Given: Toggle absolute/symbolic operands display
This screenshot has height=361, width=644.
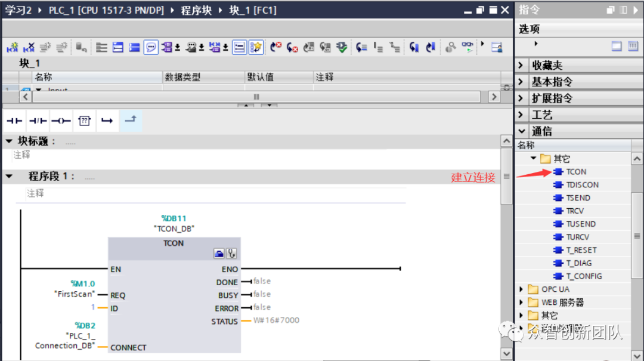Looking at the screenshot, I should click(167, 47).
